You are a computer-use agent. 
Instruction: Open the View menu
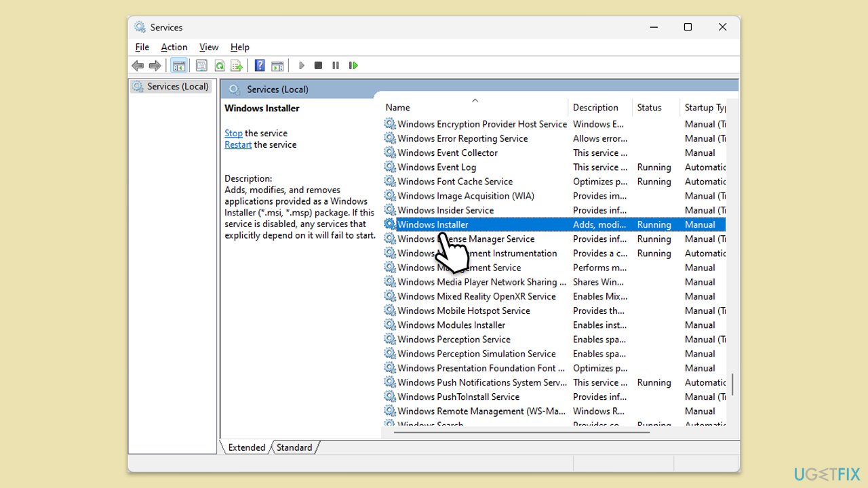(x=209, y=47)
